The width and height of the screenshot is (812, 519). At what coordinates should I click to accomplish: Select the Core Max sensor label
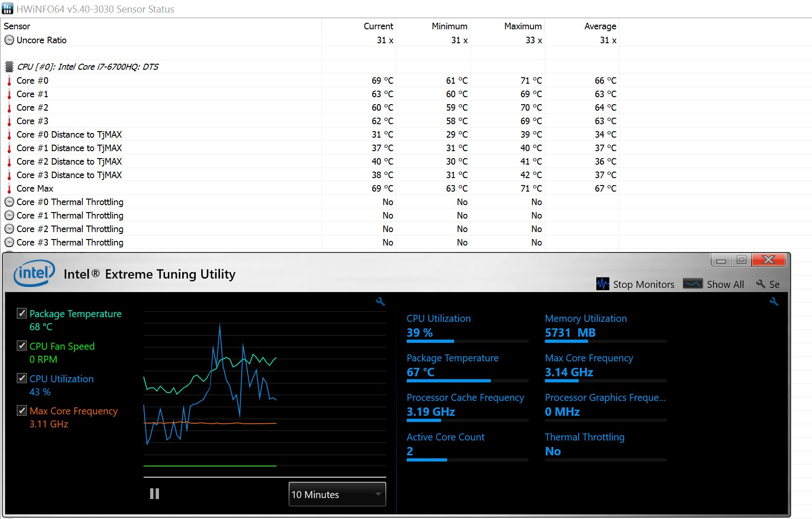pyautogui.click(x=35, y=188)
